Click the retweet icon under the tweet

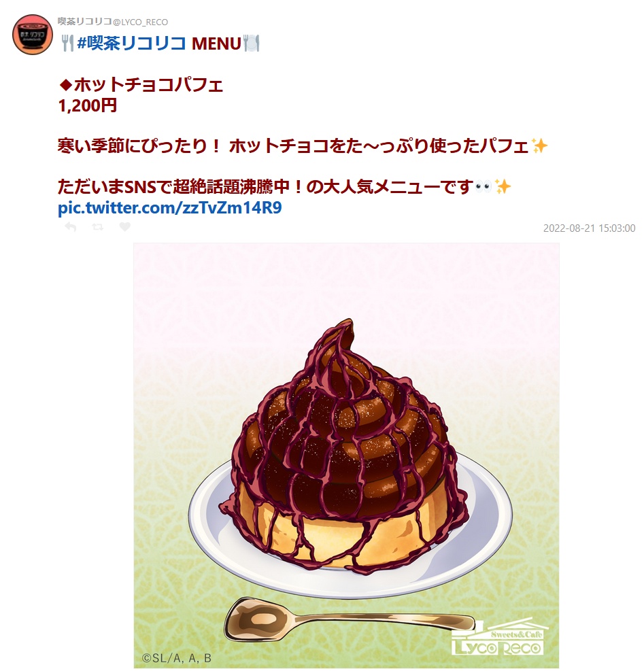point(98,227)
